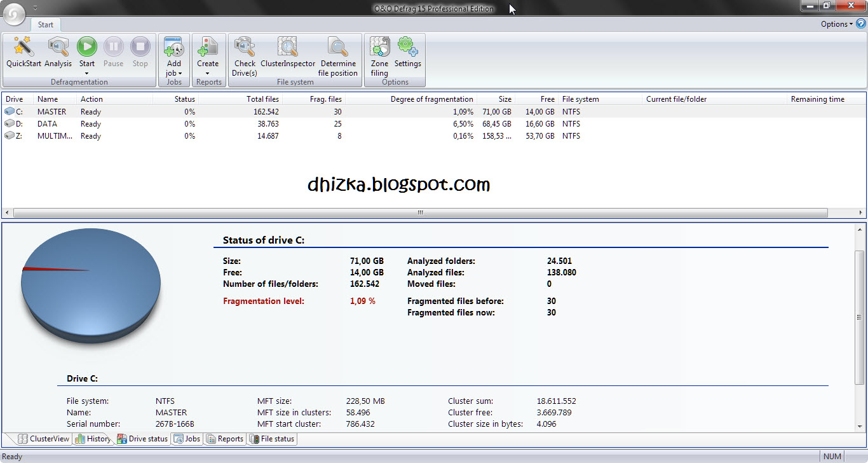Select drive C: MASTER row

(x=433, y=112)
